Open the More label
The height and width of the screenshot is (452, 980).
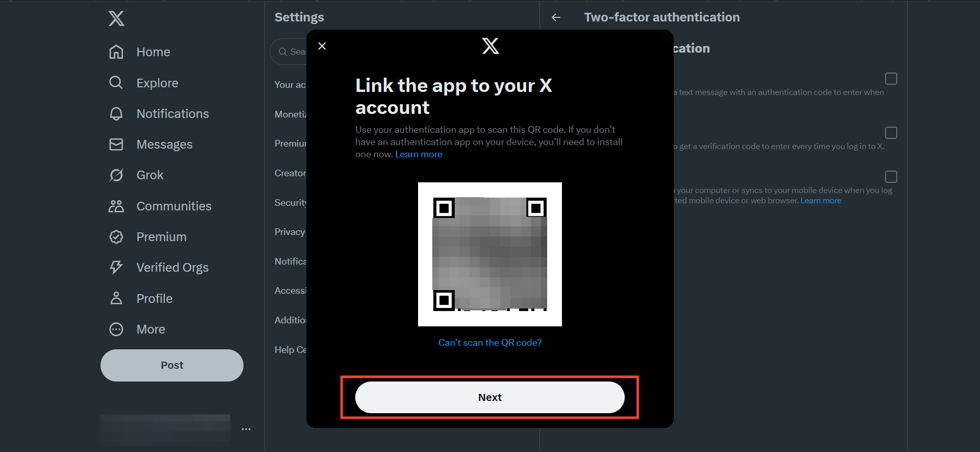tap(151, 329)
